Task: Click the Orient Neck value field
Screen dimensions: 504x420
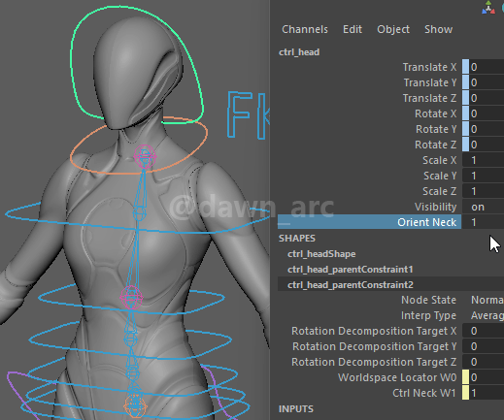Action: [483, 222]
